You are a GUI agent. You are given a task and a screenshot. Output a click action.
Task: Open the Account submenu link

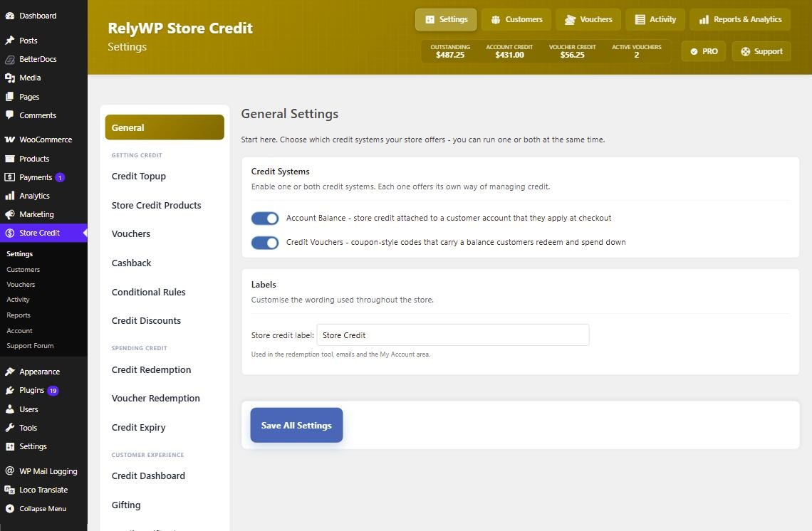coord(20,331)
